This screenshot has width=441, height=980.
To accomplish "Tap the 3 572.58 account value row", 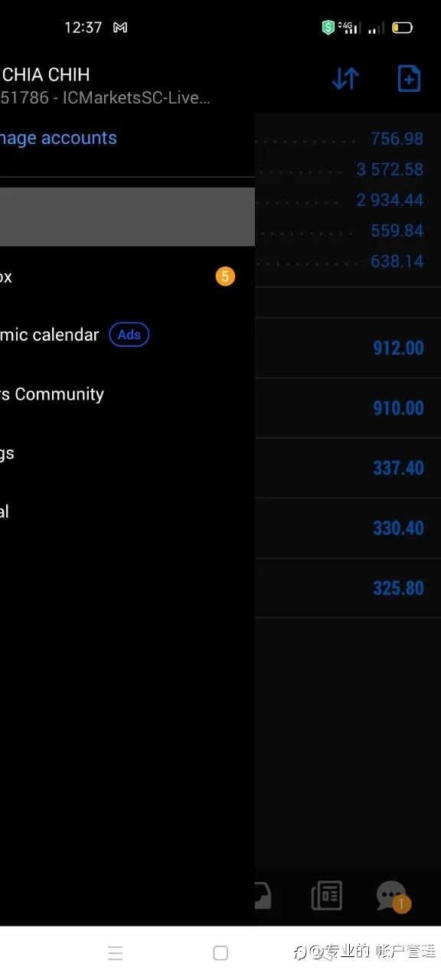I will click(x=348, y=169).
